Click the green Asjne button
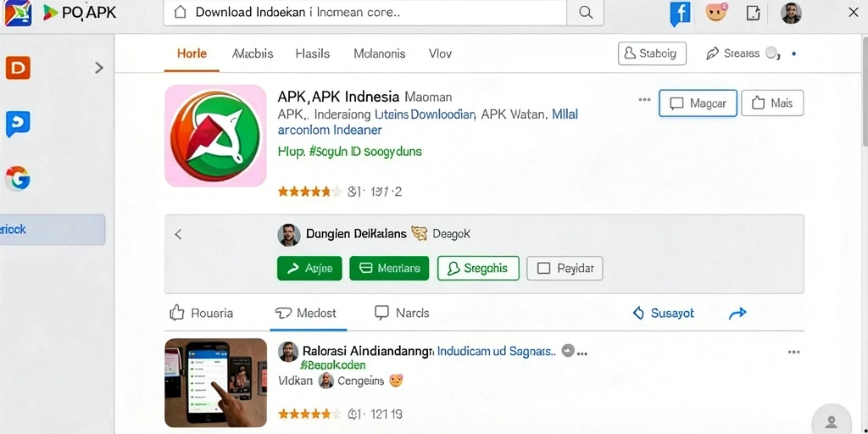The height and width of the screenshot is (434, 868). 309,269
